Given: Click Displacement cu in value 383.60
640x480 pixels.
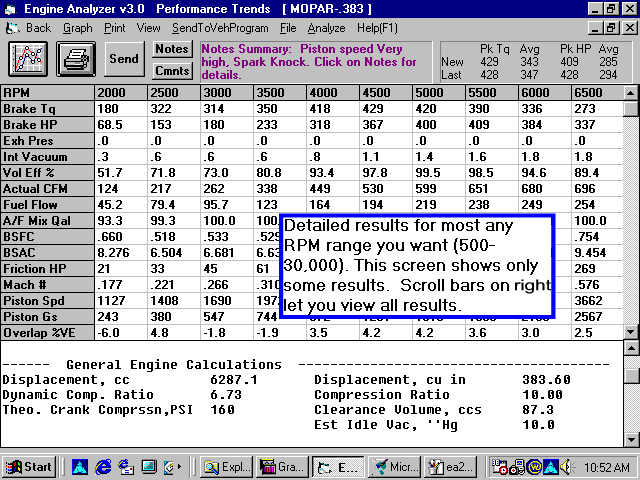Looking at the screenshot, I should 547,380.
